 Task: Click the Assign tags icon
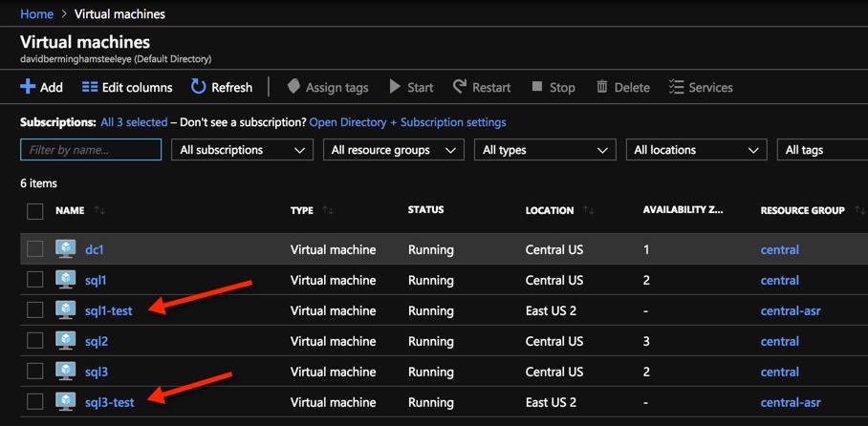[293, 87]
